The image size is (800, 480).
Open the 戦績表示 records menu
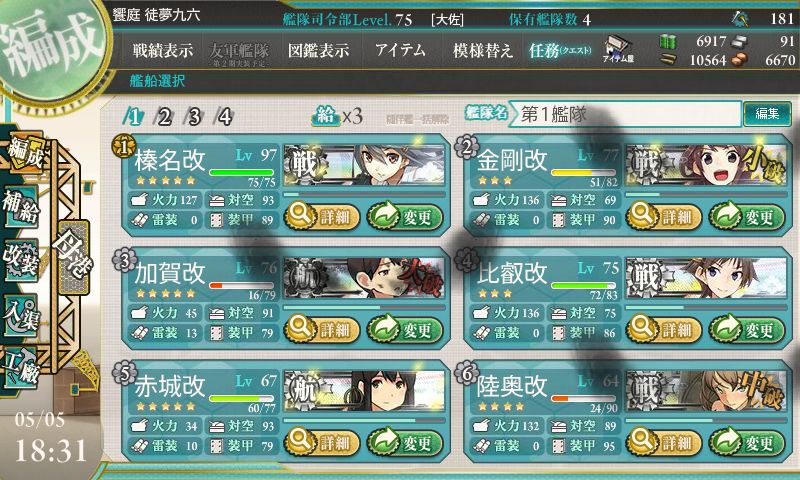tap(163, 50)
